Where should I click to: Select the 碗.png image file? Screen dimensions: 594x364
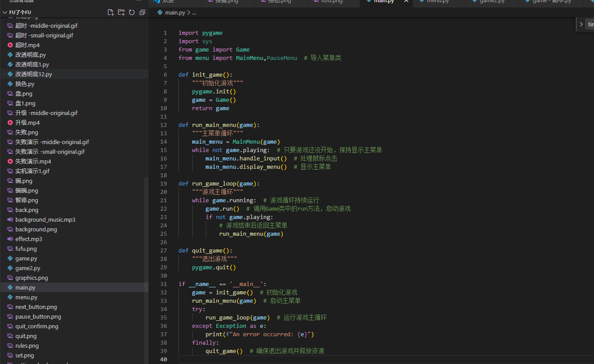[x=74, y=181]
